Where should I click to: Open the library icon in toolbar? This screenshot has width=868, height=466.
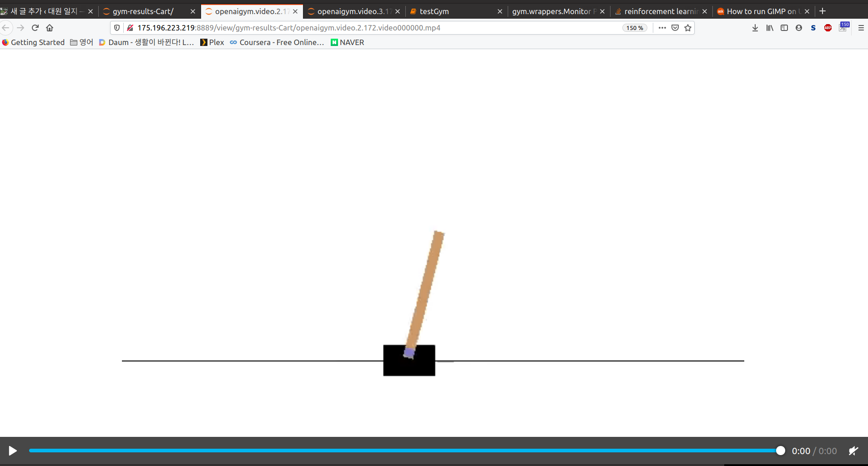tap(770, 28)
